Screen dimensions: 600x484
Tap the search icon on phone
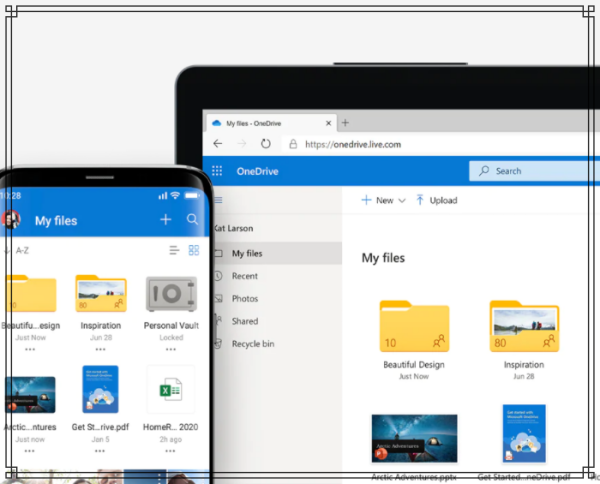click(192, 219)
